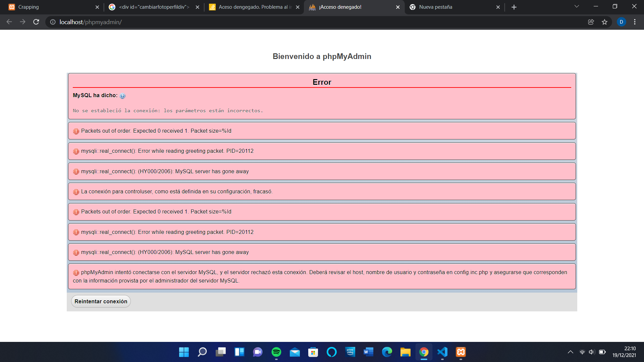Open Chrome profile D avatar
Viewport: 644px width, 362px height.
coord(621,22)
